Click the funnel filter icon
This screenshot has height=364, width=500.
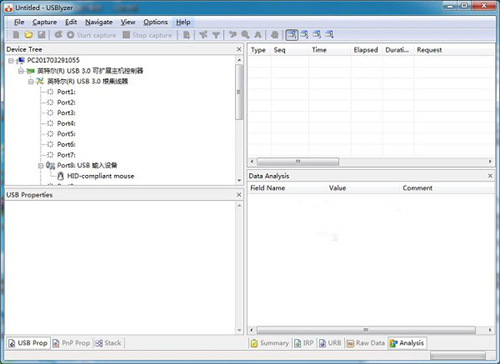[x=216, y=35]
